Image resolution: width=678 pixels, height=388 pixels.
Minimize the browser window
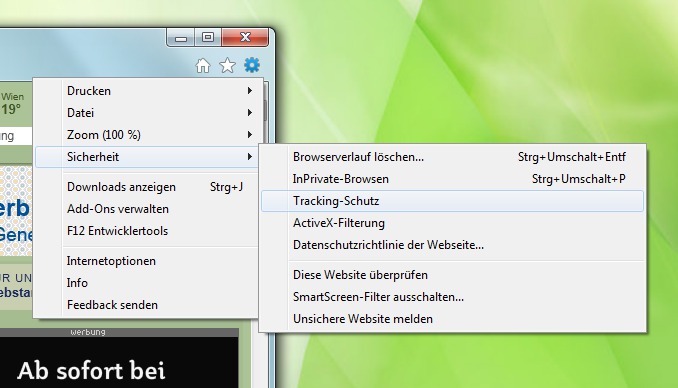point(181,38)
